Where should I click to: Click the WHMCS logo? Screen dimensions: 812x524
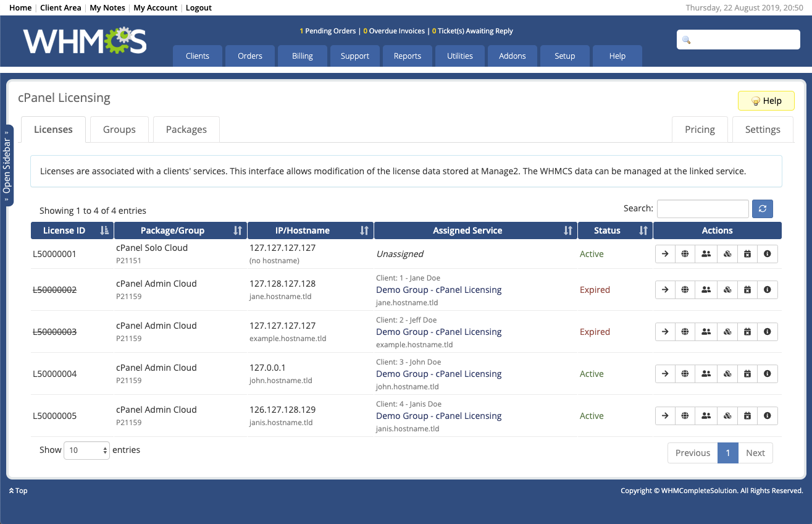coord(85,41)
